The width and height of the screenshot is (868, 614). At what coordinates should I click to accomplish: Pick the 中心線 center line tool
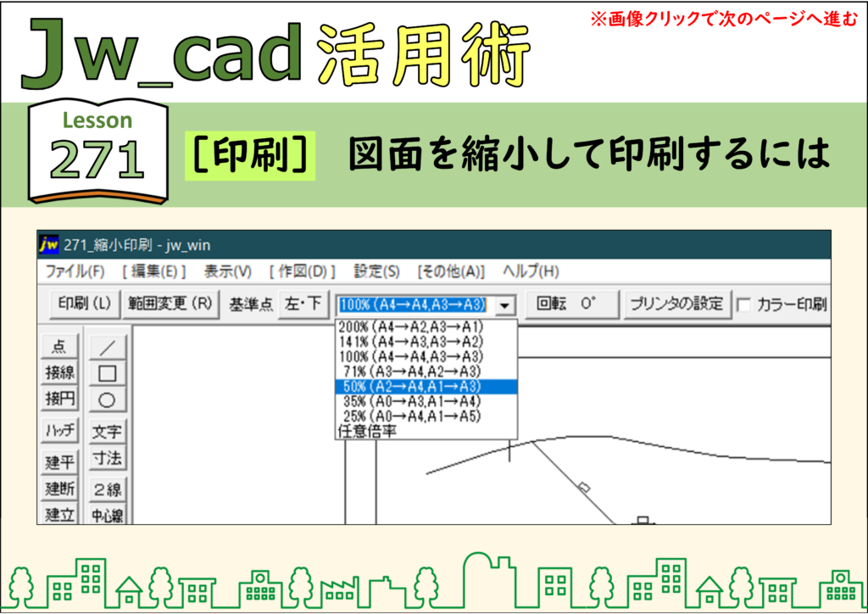click(x=107, y=514)
